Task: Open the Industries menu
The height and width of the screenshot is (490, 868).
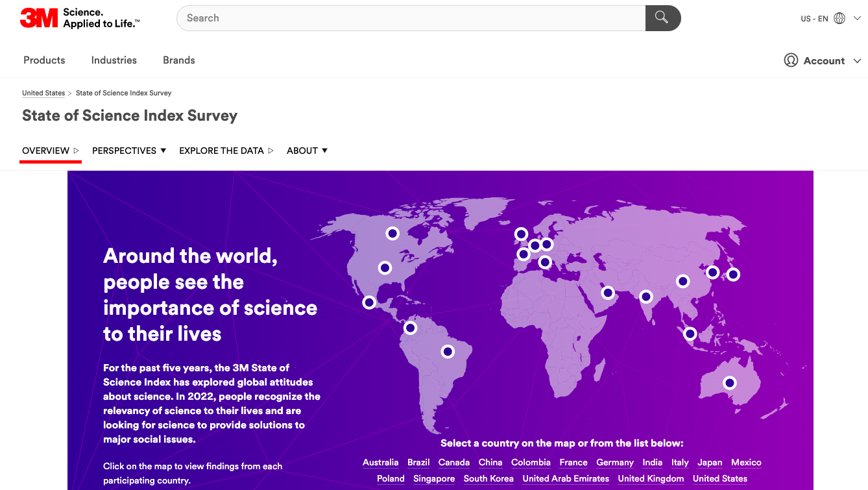Action: [x=114, y=60]
